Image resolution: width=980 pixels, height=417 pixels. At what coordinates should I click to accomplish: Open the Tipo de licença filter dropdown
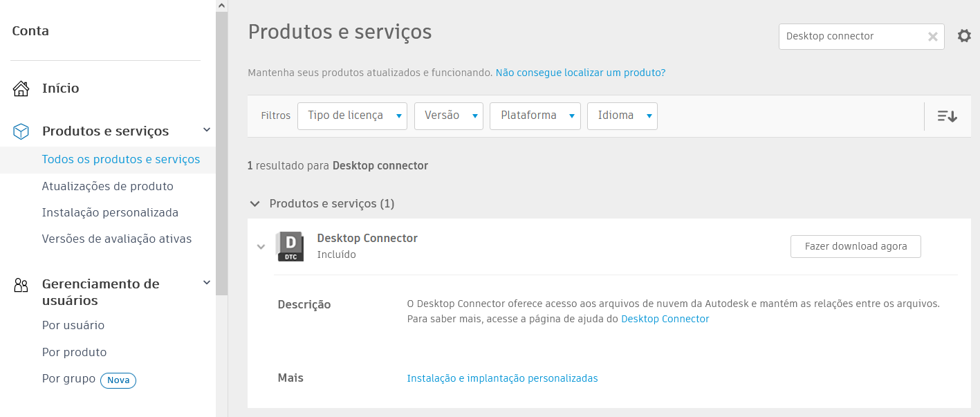click(x=352, y=116)
